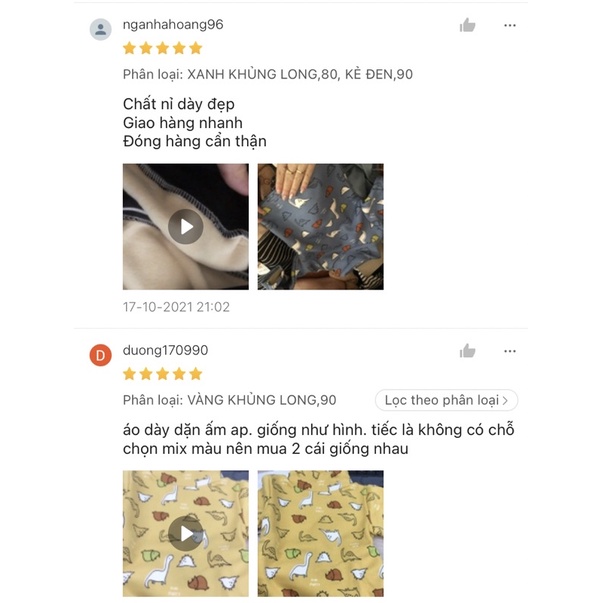
Task: Play the yellow dinosaur fabric video
Action: coord(186,533)
